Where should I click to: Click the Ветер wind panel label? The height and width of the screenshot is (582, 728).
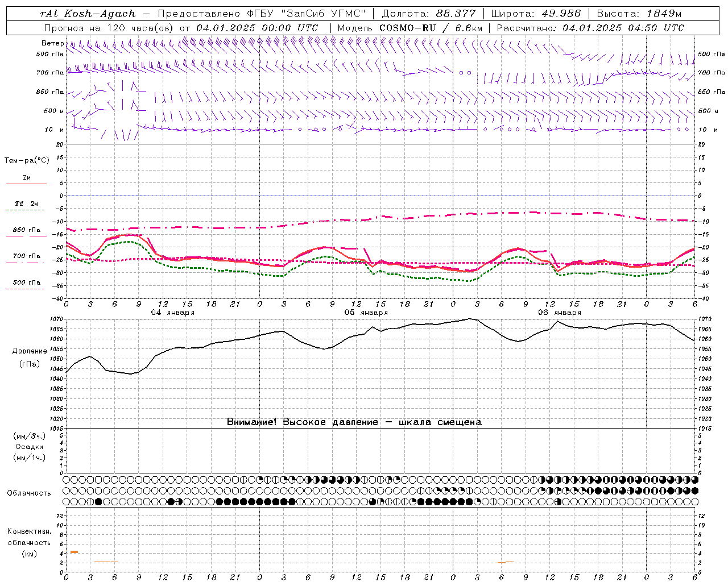pos(52,43)
